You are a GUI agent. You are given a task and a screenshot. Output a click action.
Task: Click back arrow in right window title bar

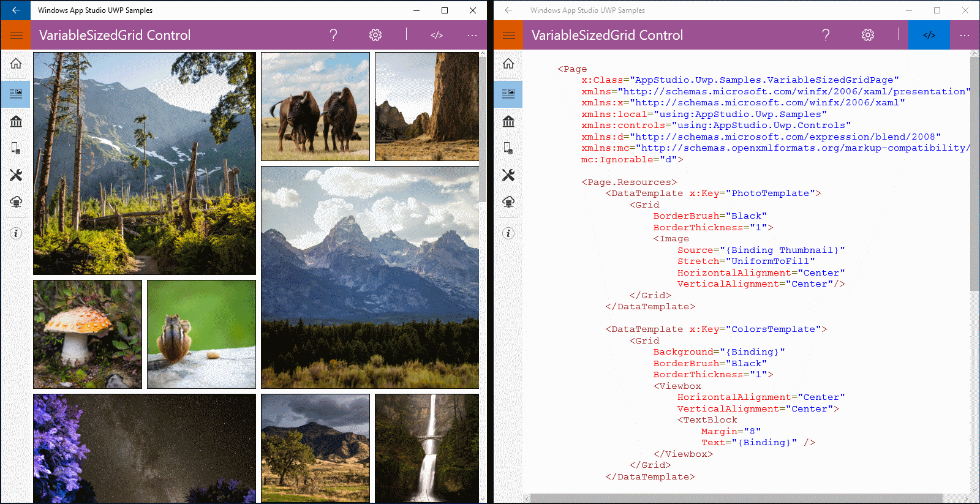point(508,10)
